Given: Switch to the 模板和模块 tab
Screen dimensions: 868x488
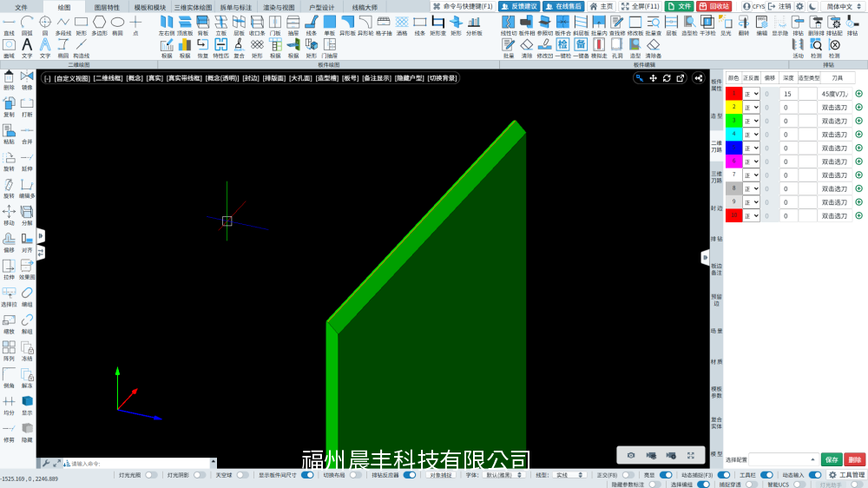Looking at the screenshot, I should tap(150, 7).
